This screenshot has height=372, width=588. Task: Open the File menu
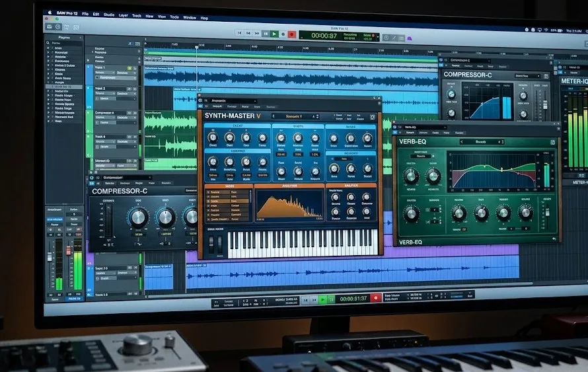click(85, 13)
